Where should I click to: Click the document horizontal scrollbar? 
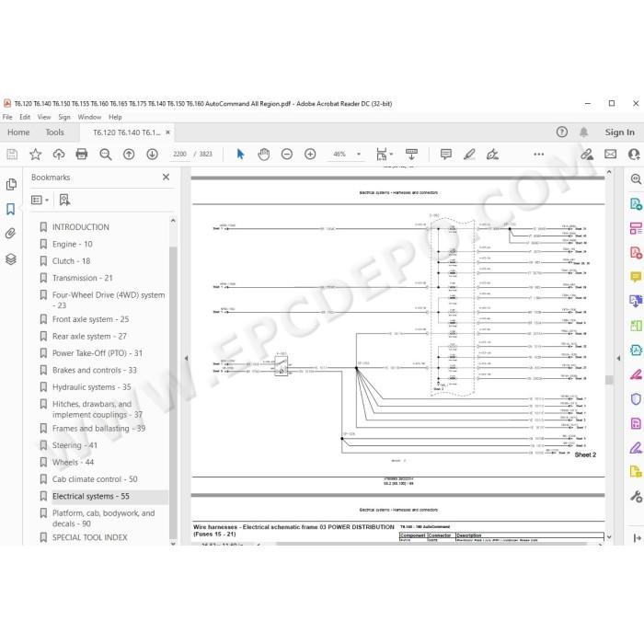431,544
